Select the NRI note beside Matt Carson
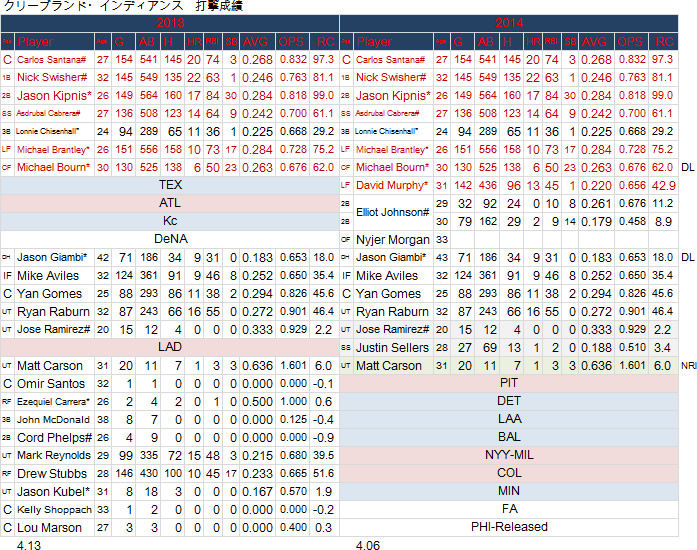Viewport: 697px width, 550px height. (688, 365)
